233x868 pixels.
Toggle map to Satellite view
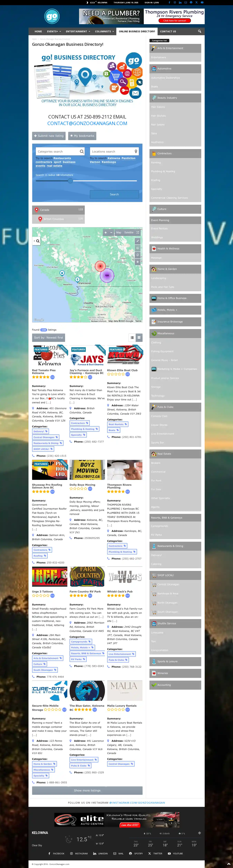pos(129,233)
